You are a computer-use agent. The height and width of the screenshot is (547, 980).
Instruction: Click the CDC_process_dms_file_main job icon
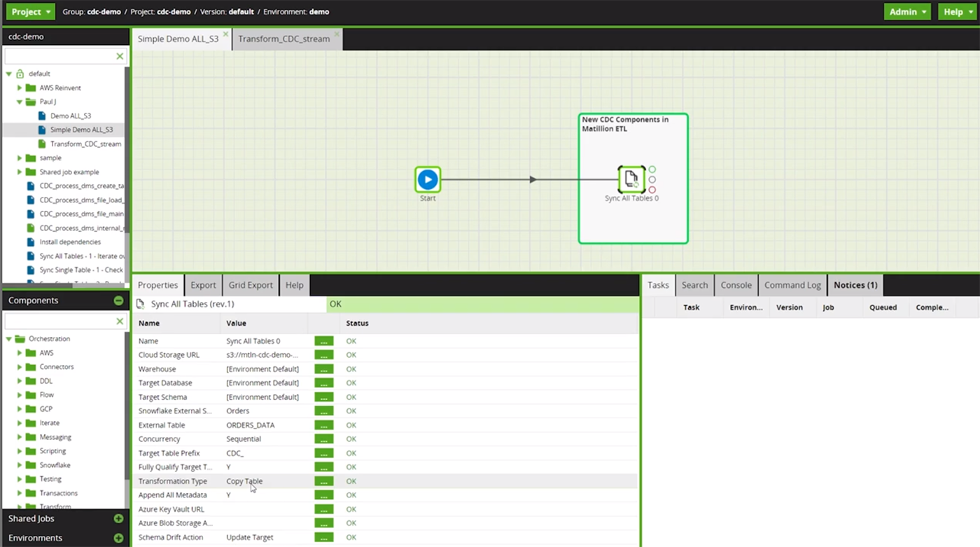[31, 214]
